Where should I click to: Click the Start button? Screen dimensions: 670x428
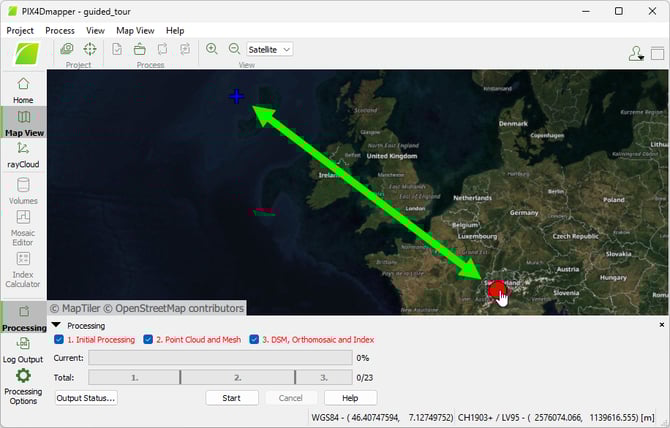pyautogui.click(x=232, y=398)
